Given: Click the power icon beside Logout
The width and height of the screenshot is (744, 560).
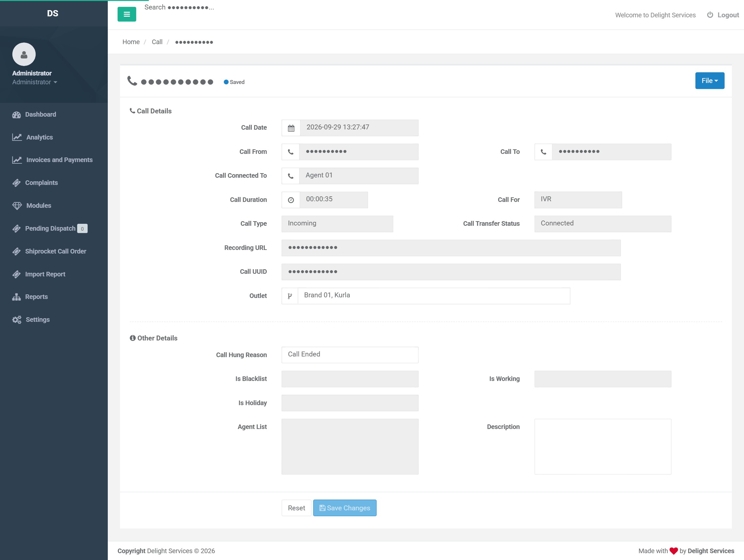Looking at the screenshot, I should 710,15.
